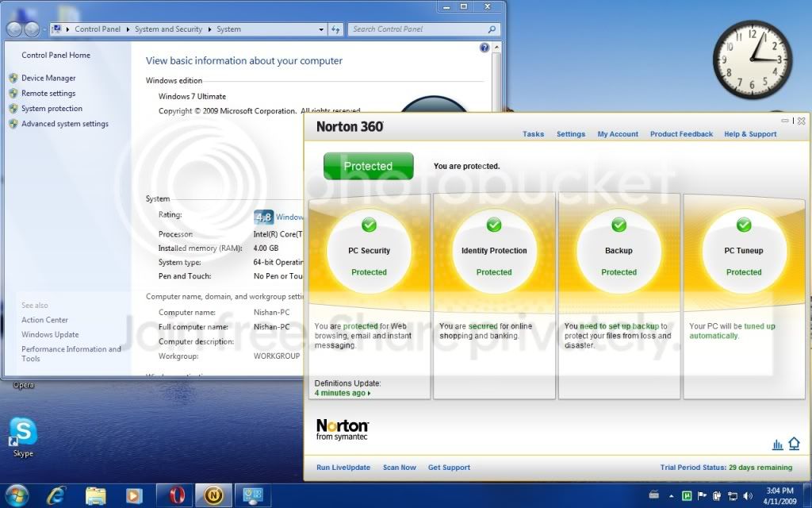The image size is (812, 508).
Task: Click the green tray icon in taskbar
Action: (687, 496)
